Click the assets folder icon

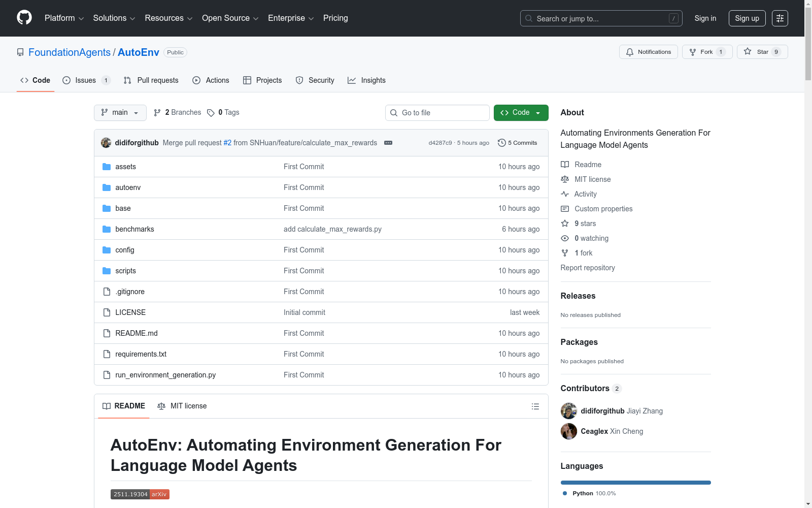tap(107, 167)
